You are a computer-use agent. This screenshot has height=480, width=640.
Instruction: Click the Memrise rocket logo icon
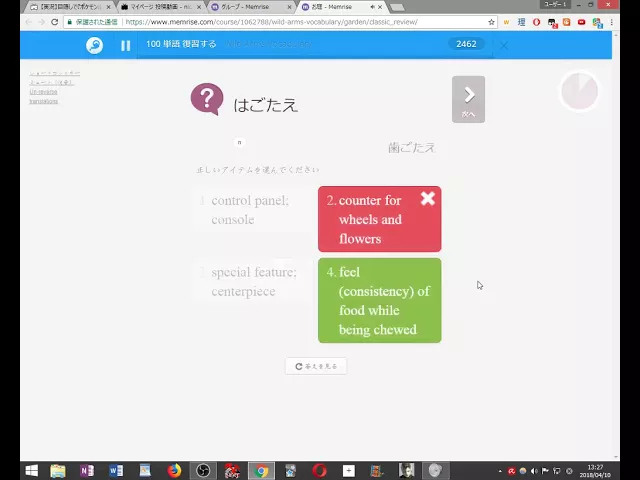(x=94, y=45)
